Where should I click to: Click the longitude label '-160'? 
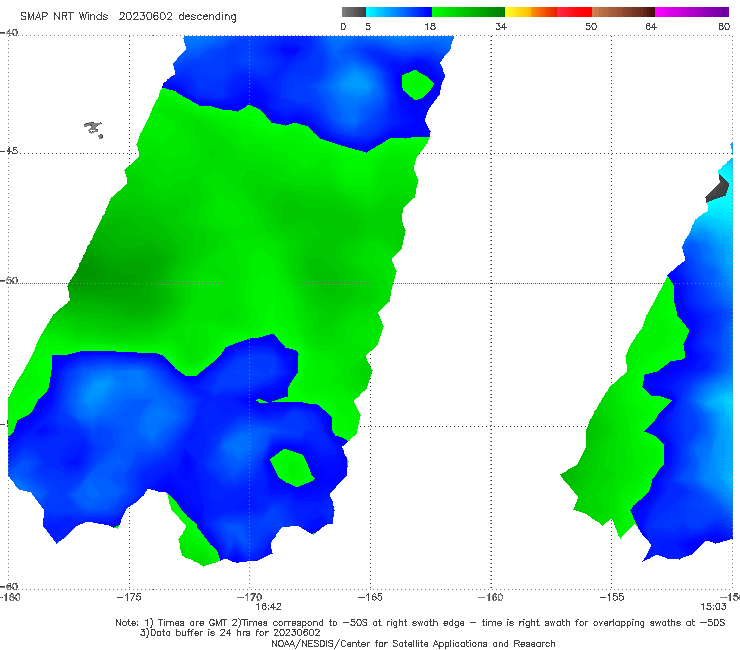point(490,597)
